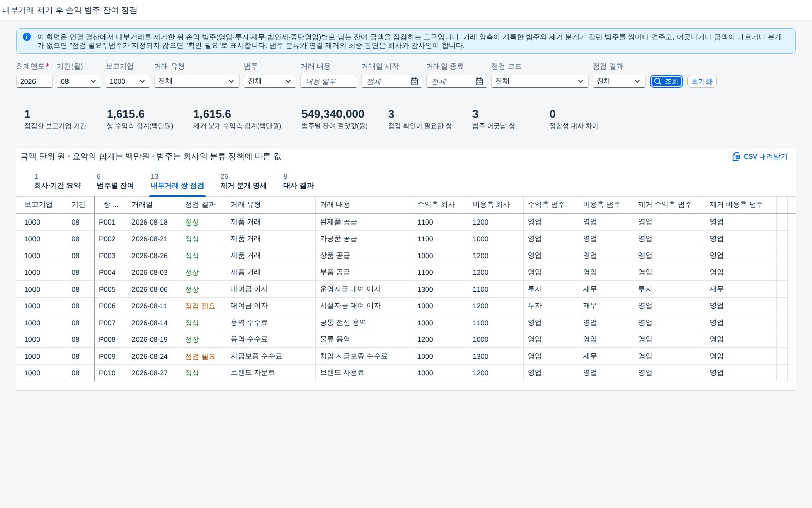Select the 운영자금 대여 이자 cell

(364, 289)
